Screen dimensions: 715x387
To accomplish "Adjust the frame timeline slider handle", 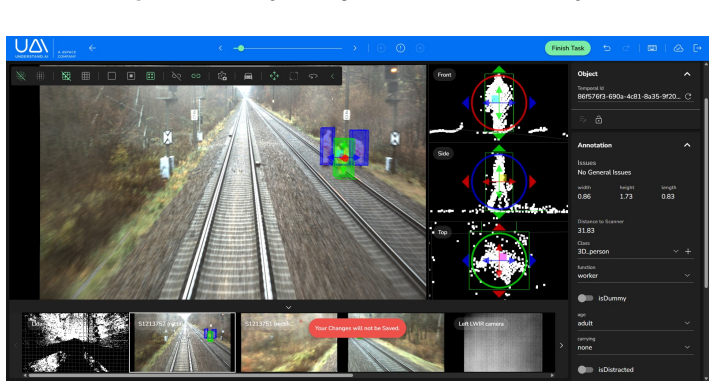I will point(241,48).
